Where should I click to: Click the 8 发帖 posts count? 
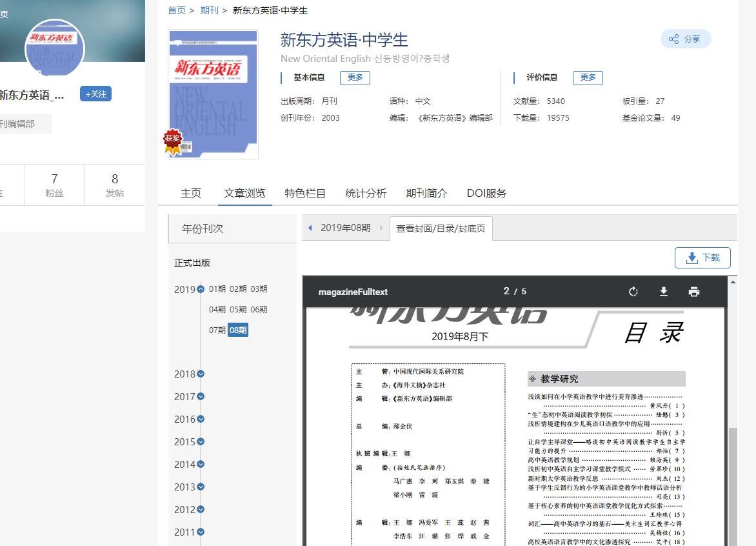[115, 185]
